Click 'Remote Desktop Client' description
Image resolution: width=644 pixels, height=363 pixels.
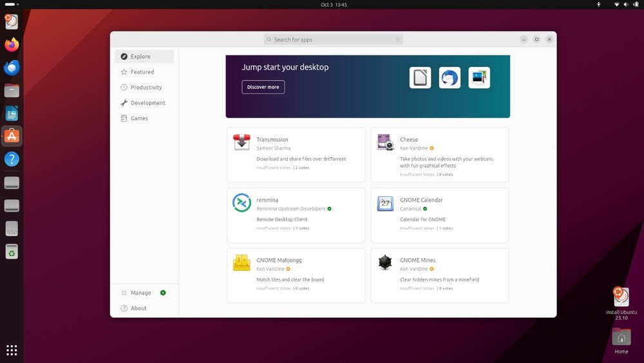pos(282,219)
